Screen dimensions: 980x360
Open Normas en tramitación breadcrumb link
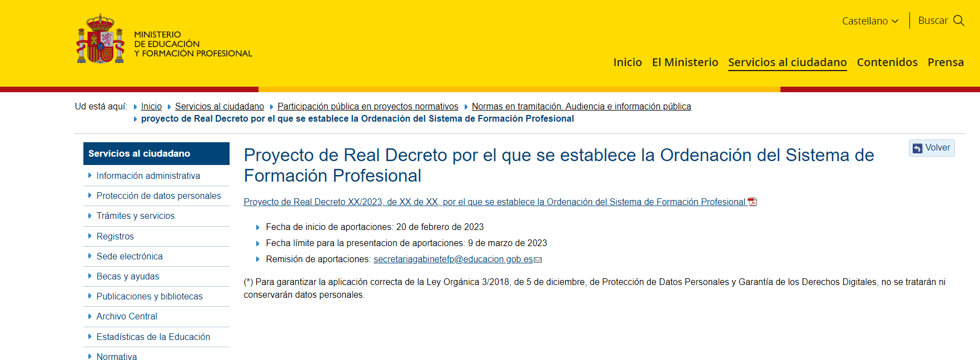click(581, 107)
